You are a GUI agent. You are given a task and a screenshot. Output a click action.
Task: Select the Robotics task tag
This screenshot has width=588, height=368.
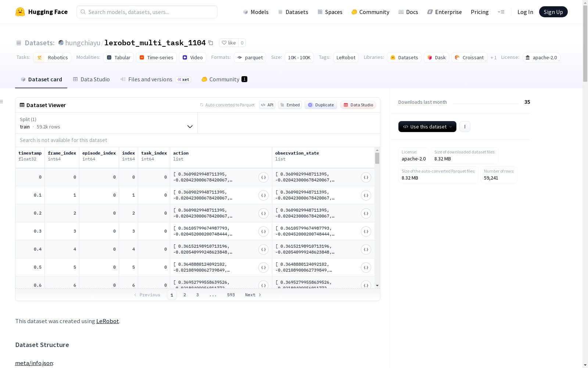tap(52, 57)
